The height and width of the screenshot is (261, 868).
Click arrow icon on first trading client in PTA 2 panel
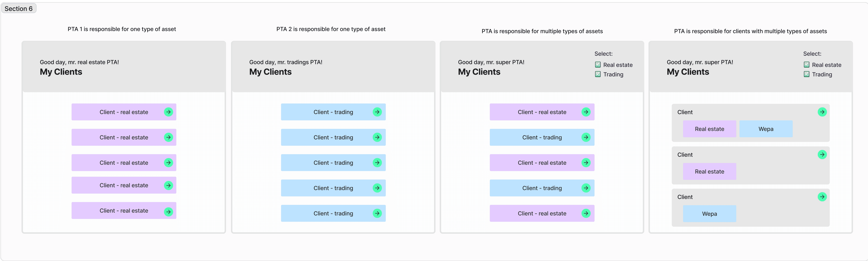tap(377, 112)
